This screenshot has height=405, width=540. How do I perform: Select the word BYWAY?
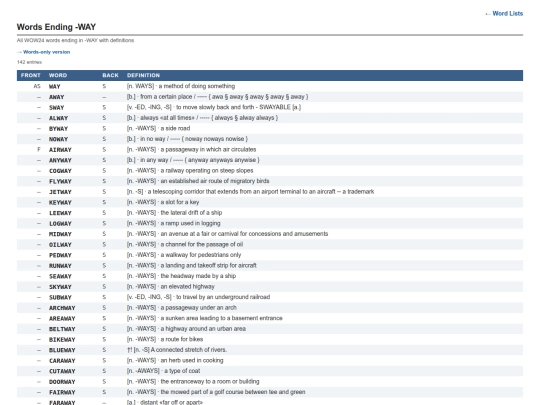[58, 129]
